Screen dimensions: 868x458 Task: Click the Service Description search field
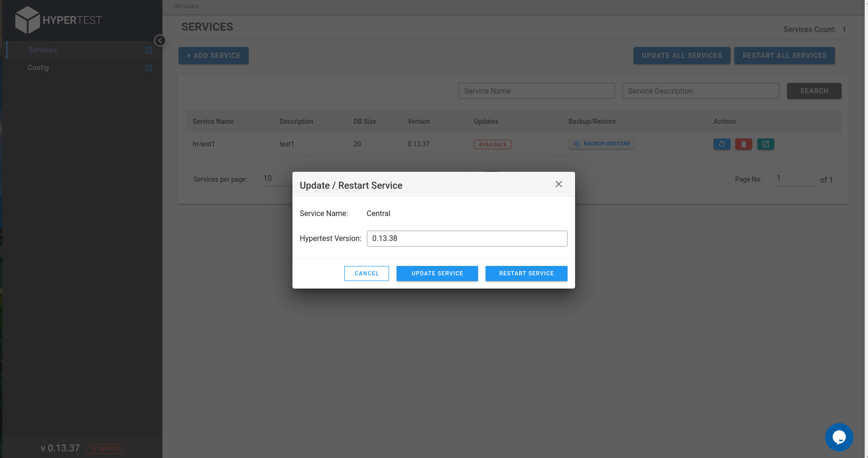[x=700, y=91]
